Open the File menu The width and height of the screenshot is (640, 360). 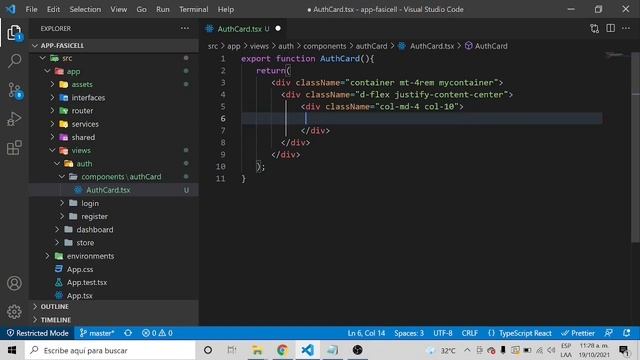point(31,9)
